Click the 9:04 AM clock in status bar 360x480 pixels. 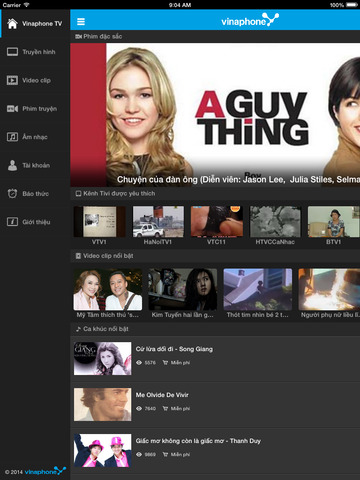(x=180, y=5)
